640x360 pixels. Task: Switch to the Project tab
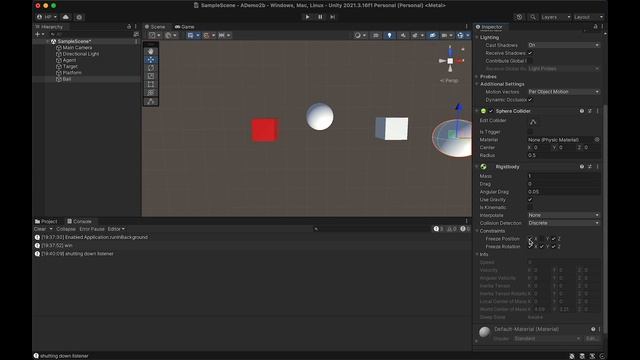[46, 221]
